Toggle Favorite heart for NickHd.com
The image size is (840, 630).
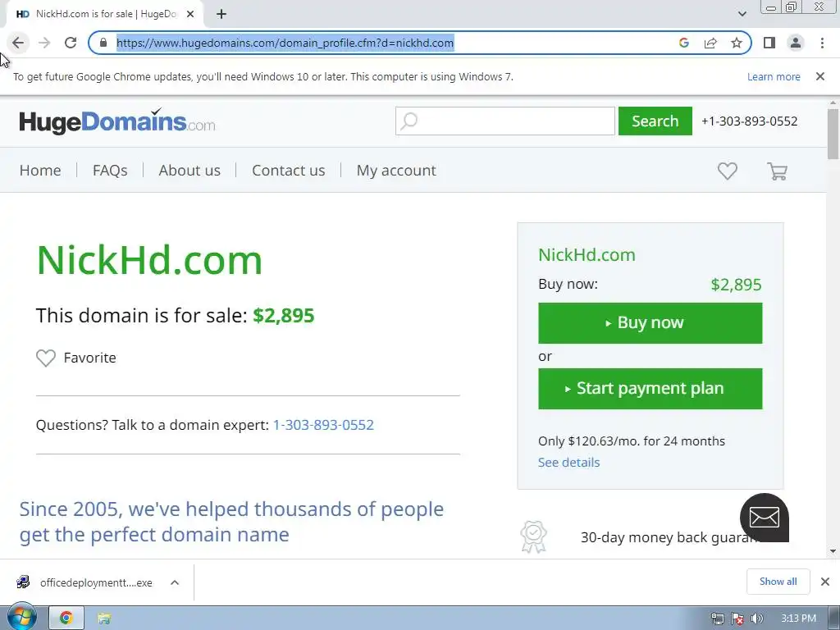click(x=46, y=358)
